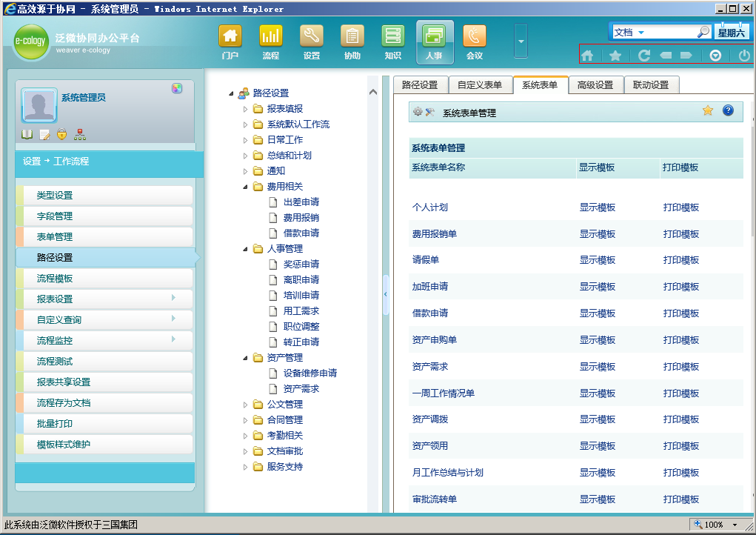Switch to the 自定义表单 tab
Image resolution: width=756 pixels, height=535 pixels.
tap(480, 85)
